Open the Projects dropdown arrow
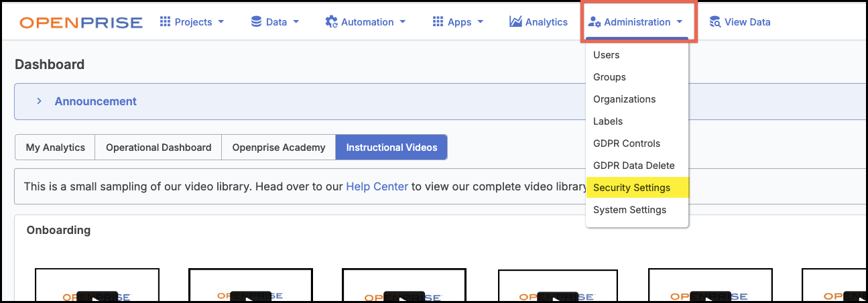The image size is (868, 303). [220, 22]
